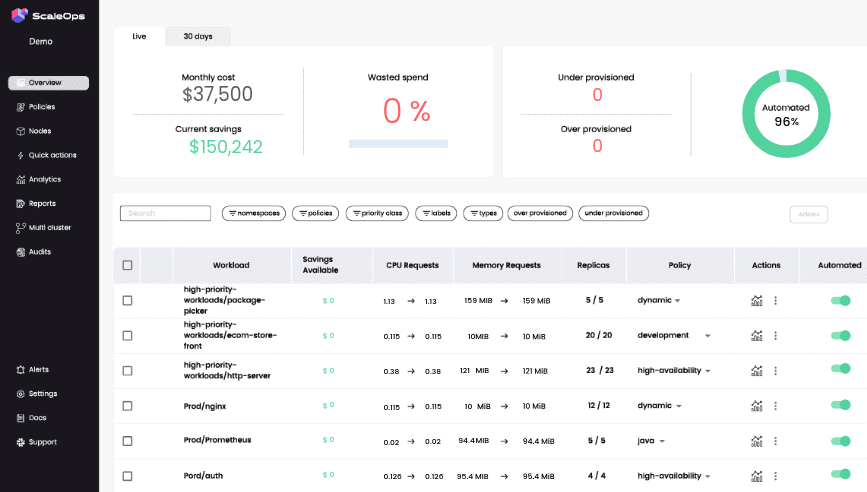This screenshot has width=867, height=492.
Task: Open the Audits sidebar icon
Action: 20,252
